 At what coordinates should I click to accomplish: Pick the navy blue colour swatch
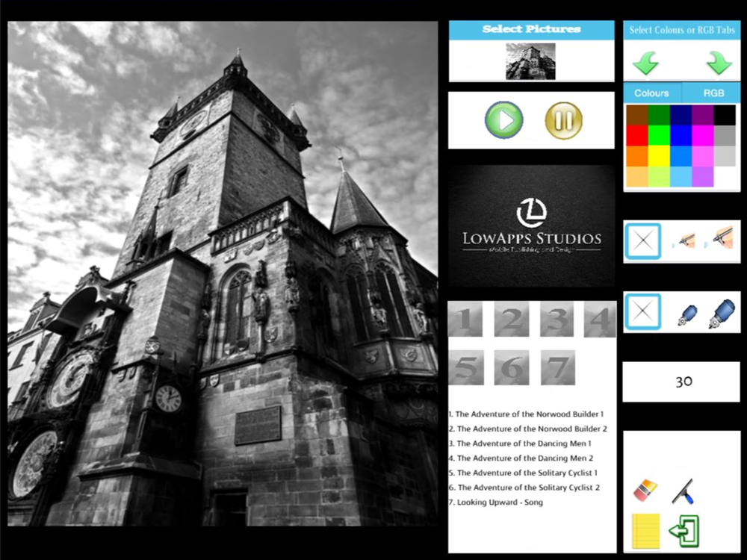point(681,115)
